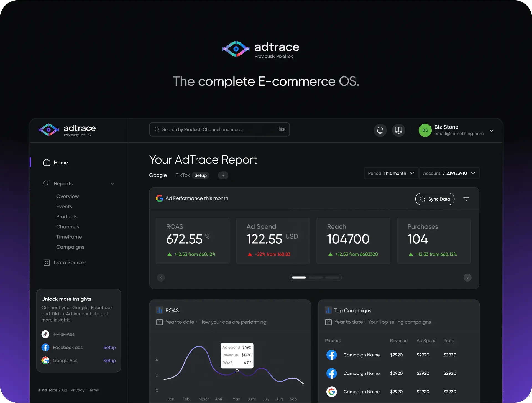Expand the Biz Stone account menu chevron
The image size is (532, 403).
point(492,131)
